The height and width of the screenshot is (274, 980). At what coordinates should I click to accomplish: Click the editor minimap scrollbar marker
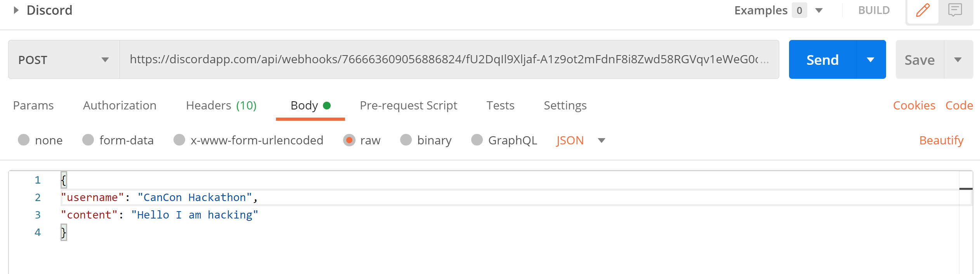966,189
